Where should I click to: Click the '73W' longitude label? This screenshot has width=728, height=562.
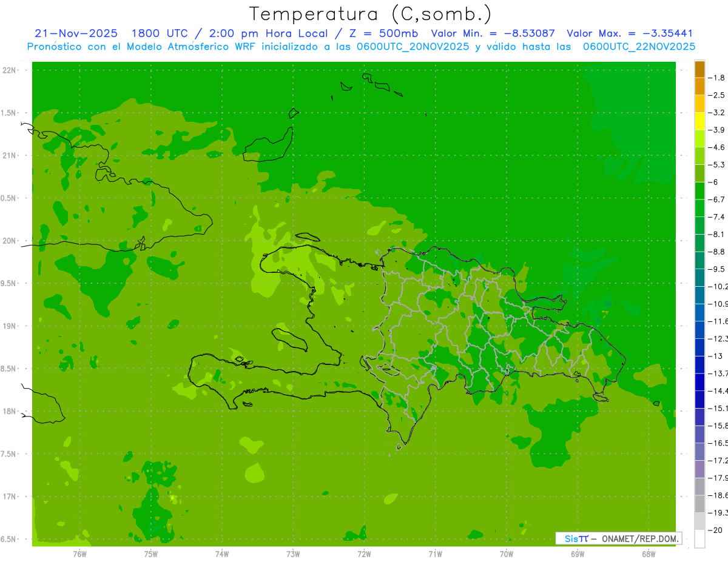coord(293,554)
